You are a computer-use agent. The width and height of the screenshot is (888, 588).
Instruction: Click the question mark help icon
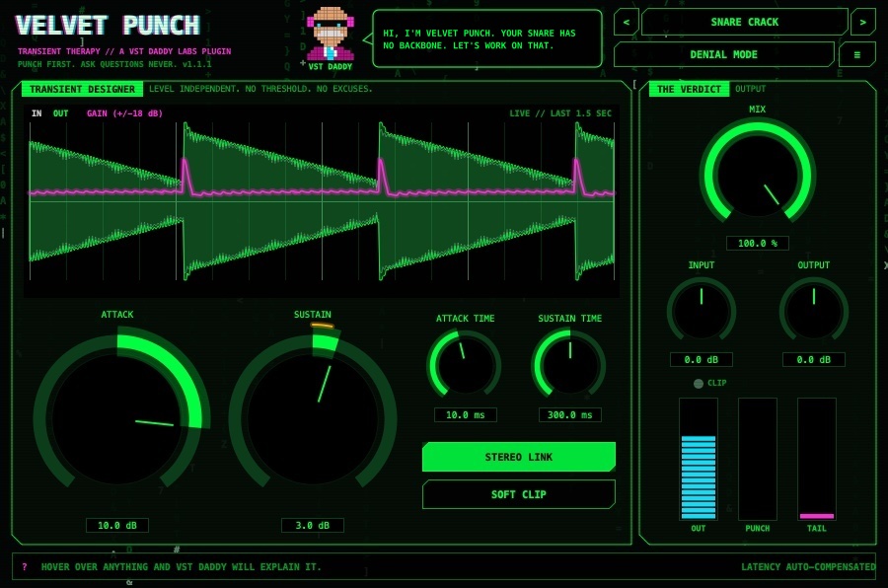25,566
